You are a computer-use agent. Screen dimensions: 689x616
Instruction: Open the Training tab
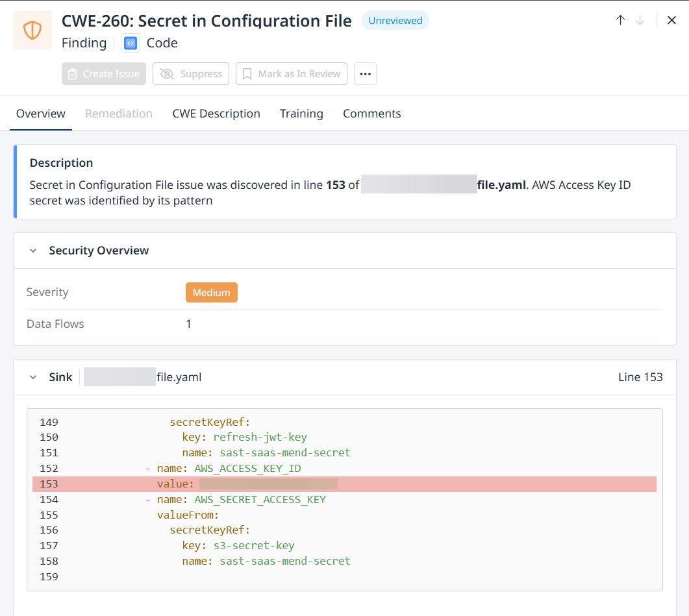(x=301, y=113)
